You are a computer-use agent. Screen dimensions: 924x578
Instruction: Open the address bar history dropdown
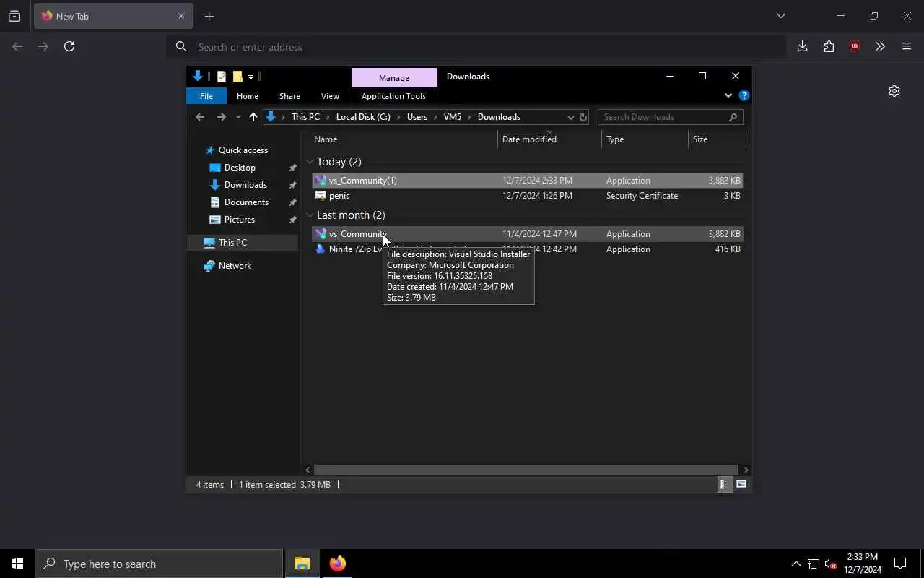pos(570,117)
